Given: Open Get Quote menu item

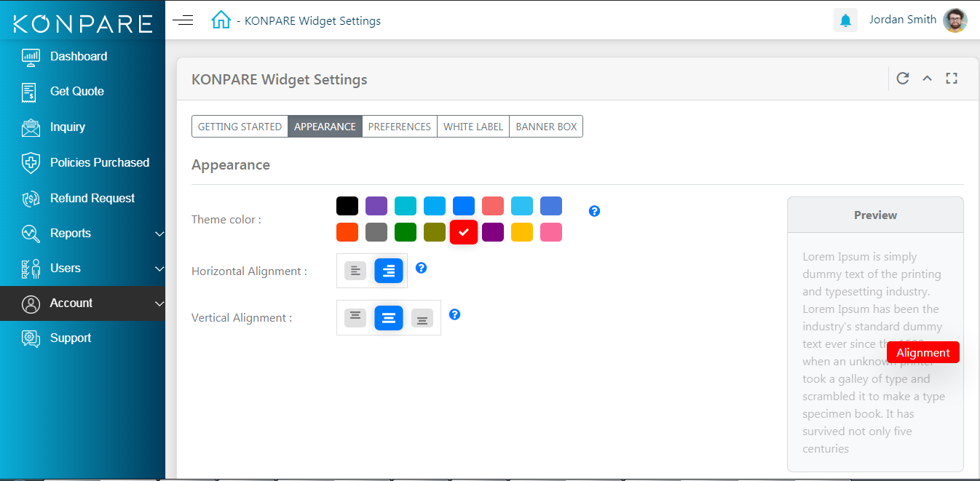Looking at the screenshot, I should pyautogui.click(x=77, y=91).
